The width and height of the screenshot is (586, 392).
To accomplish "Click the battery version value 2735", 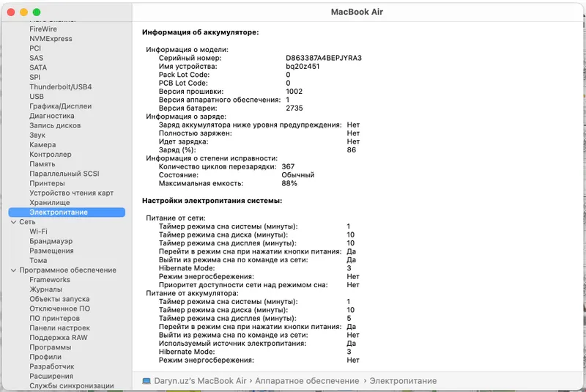I will pos(294,108).
